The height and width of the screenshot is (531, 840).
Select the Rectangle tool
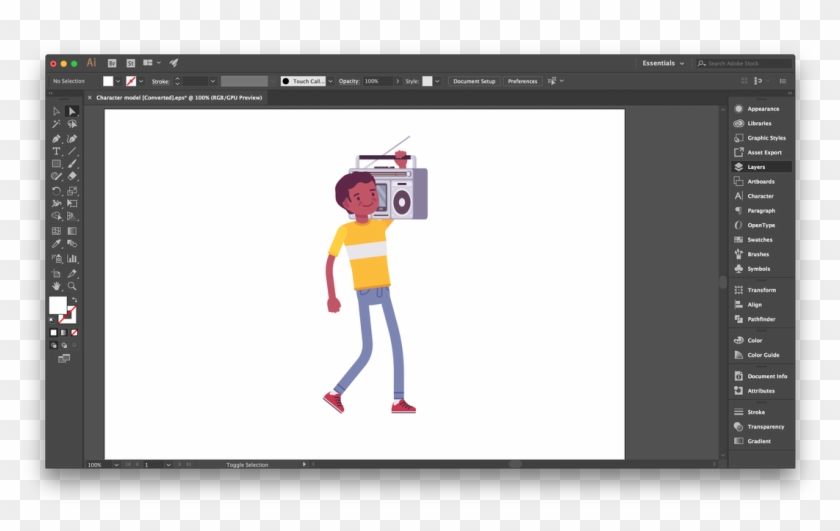coord(56,163)
